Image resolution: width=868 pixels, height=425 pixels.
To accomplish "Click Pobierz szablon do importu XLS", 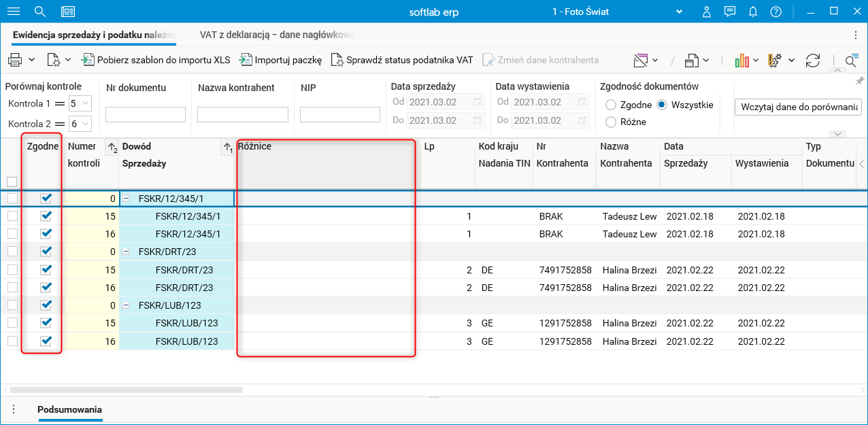I will pos(156,60).
